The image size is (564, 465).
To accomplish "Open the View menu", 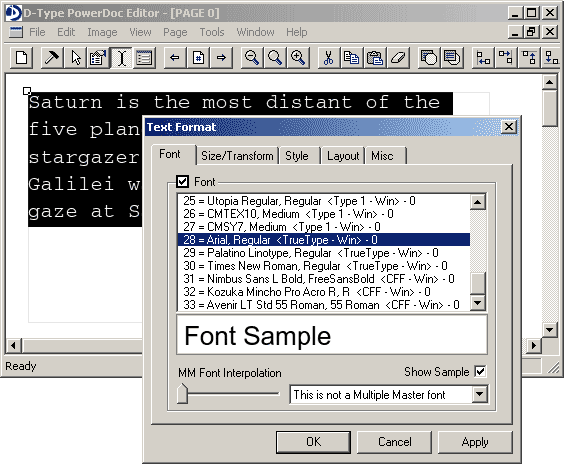I will [140, 32].
